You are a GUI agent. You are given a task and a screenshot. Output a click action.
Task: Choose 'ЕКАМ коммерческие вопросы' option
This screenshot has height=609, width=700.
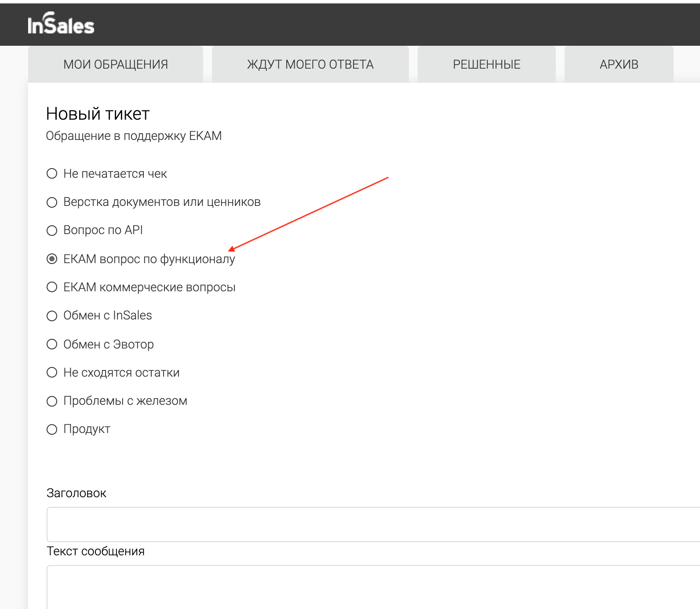pos(52,287)
